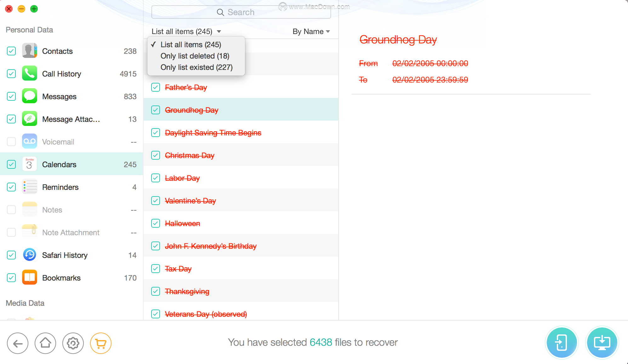The image size is (628, 364).
Task: Click the recover to computer icon
Action: pyautogui.click(x=602, y=343)
